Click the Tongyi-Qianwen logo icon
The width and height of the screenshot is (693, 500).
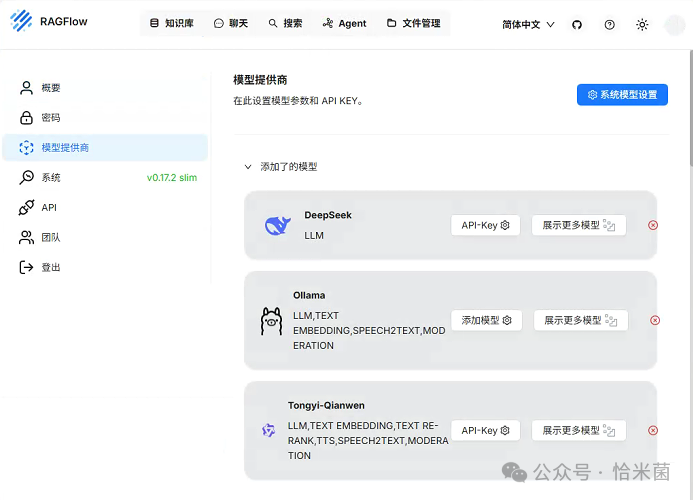pos(268,430)
